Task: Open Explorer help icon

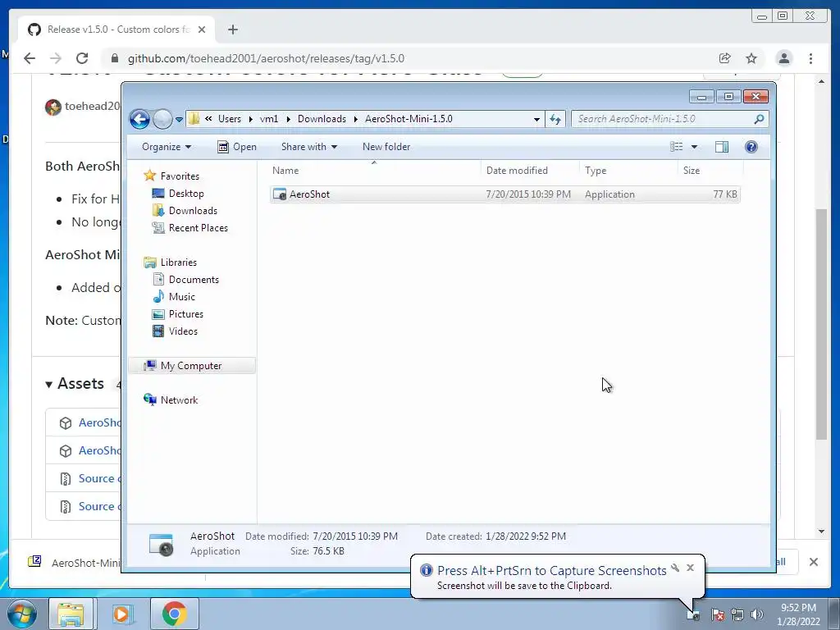Action: coord(751,147)
